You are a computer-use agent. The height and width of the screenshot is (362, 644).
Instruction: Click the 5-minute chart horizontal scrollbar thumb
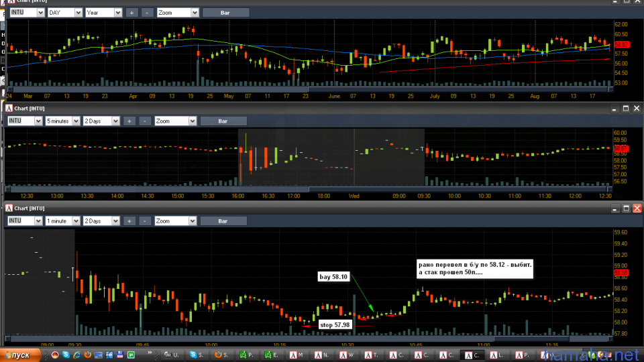(x=458, y=189)
